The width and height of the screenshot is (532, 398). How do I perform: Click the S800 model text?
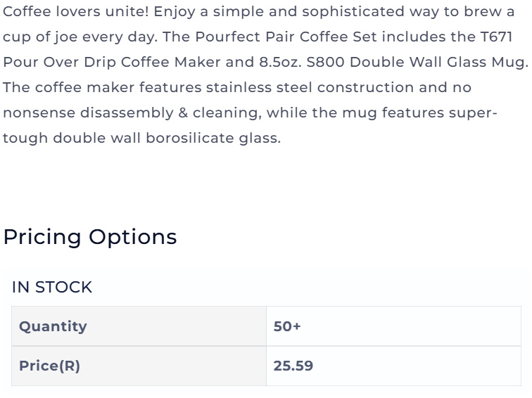click(x=325, y=62)
